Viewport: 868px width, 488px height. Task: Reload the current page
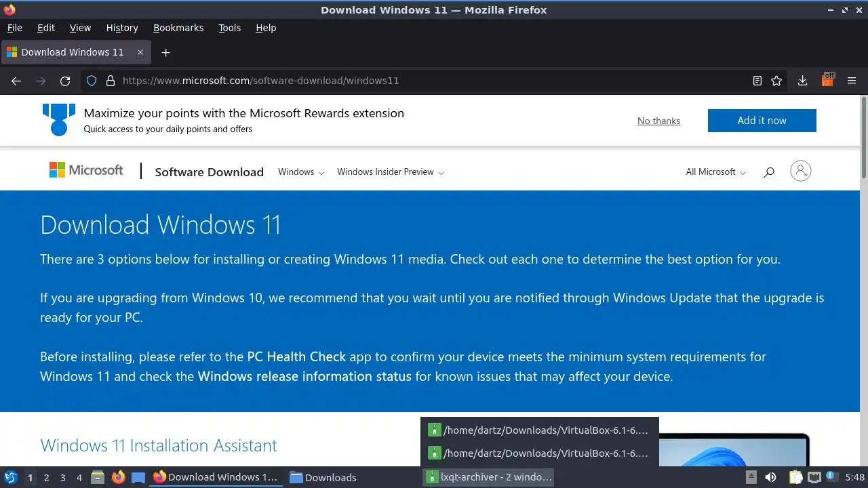pos(65,81)
